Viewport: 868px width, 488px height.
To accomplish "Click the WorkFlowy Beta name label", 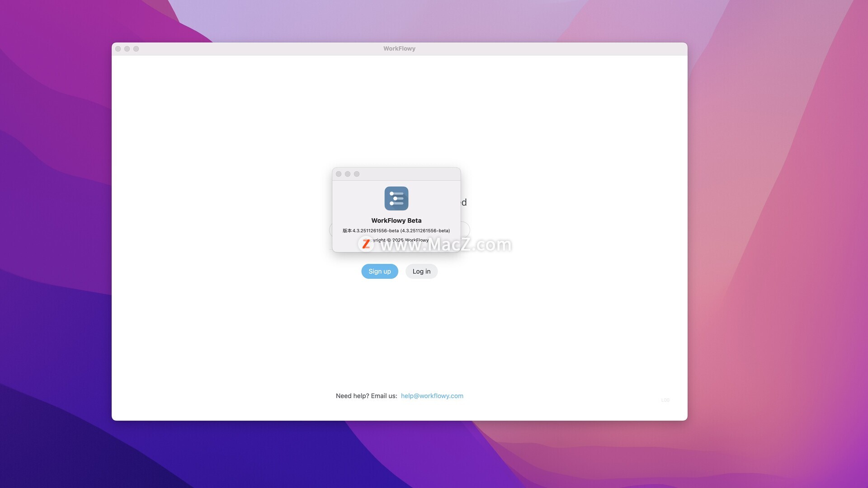I will tap(396, 221).
